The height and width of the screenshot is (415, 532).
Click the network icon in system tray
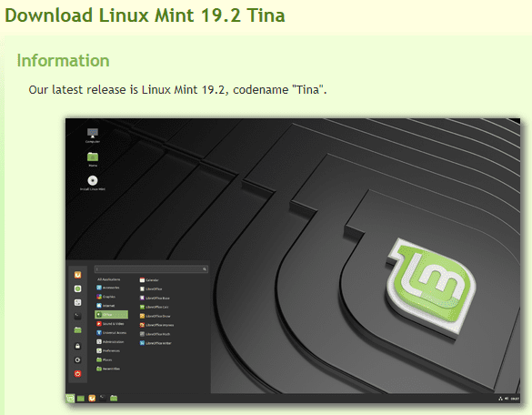point(500,399)
